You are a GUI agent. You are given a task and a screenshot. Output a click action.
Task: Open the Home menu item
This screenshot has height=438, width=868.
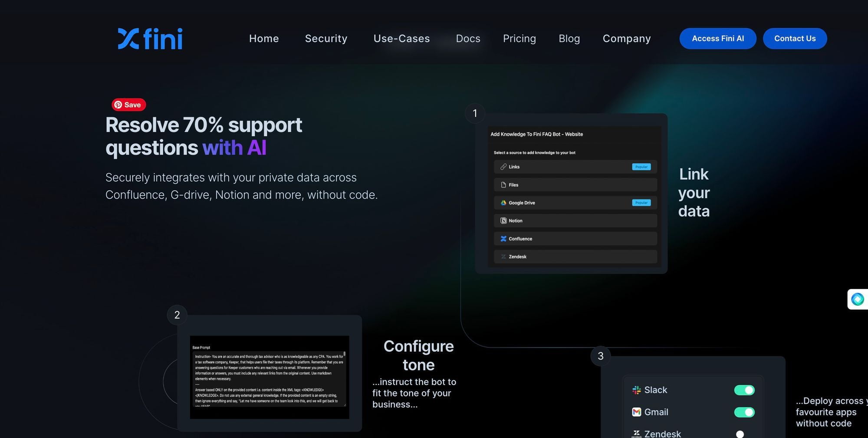(x=264, y=39)
